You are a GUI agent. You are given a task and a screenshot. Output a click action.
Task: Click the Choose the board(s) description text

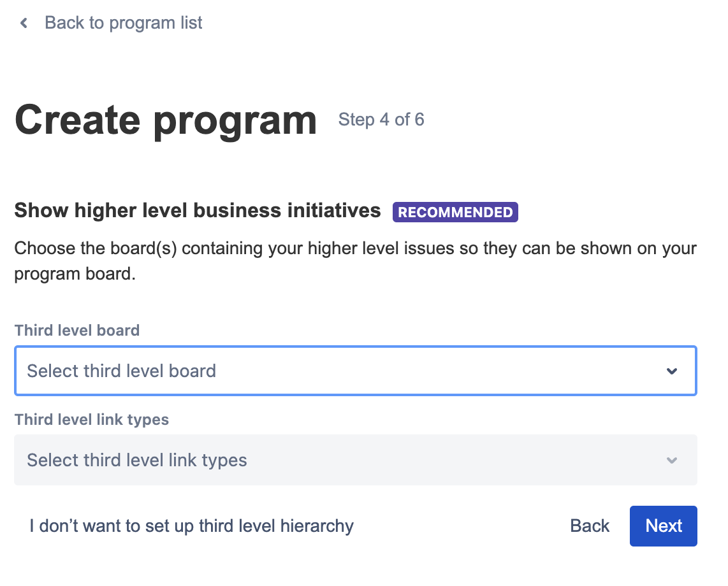tap(355, 248)
